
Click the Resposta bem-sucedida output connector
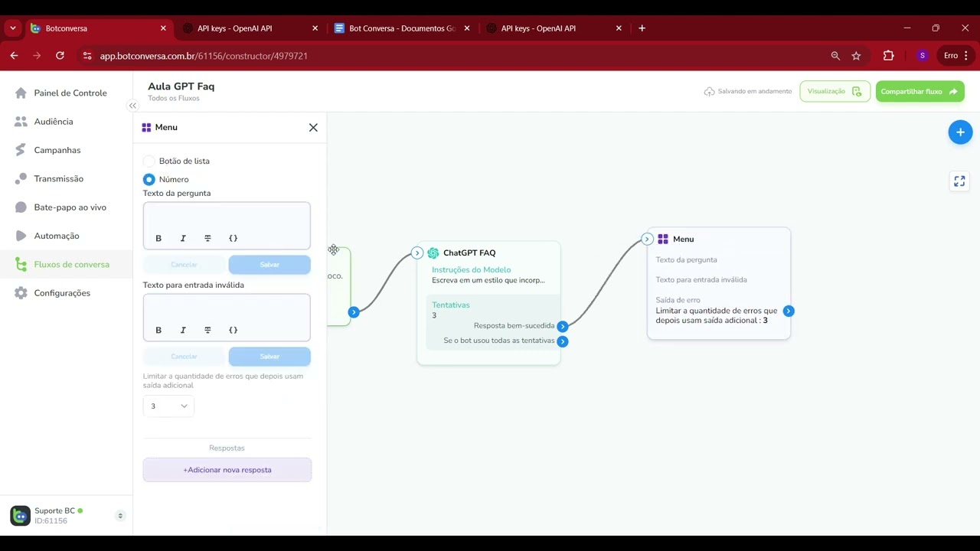pos(563,326)
